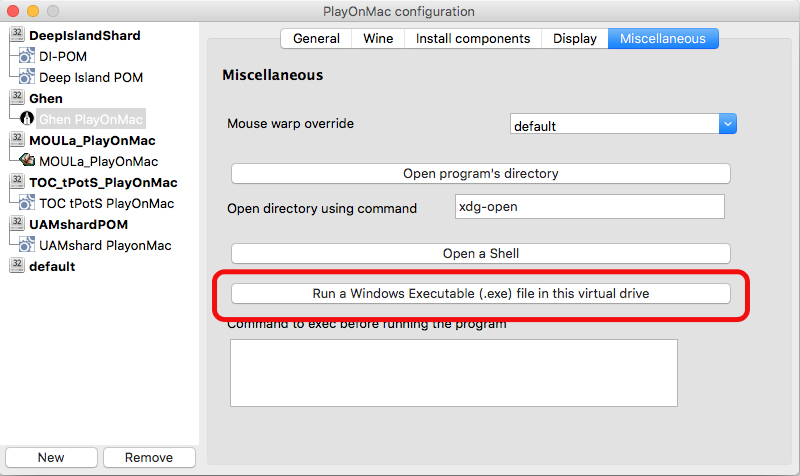Screen dimensions: 800x476
Task: Click the DI-POM shortcut icon
Action: coord(27,56)
